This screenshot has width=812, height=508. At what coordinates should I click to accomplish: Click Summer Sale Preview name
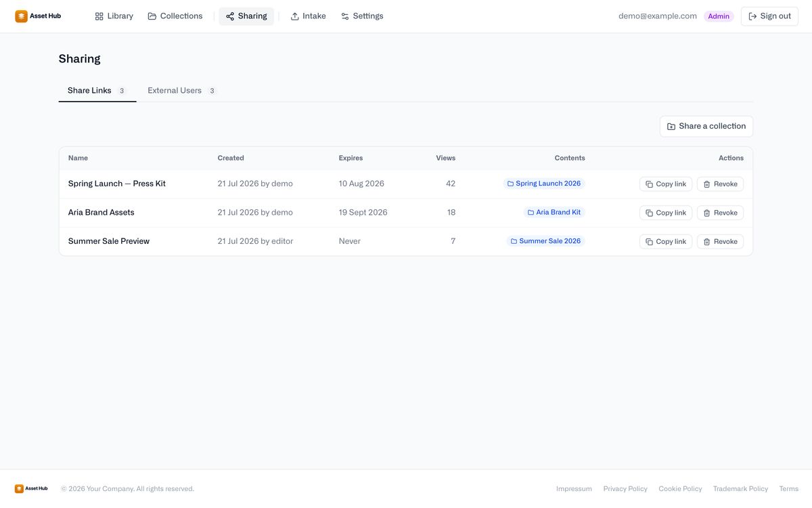coord(109,241)
